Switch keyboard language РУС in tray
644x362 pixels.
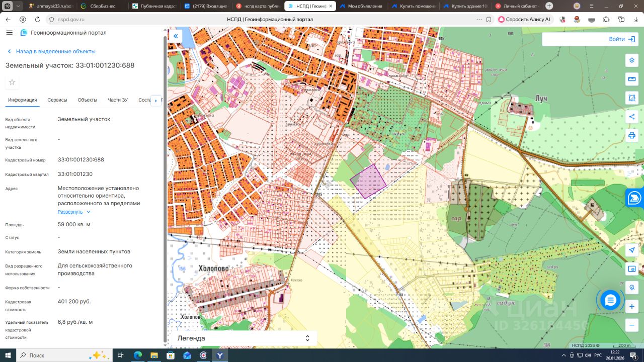(598, 355)
